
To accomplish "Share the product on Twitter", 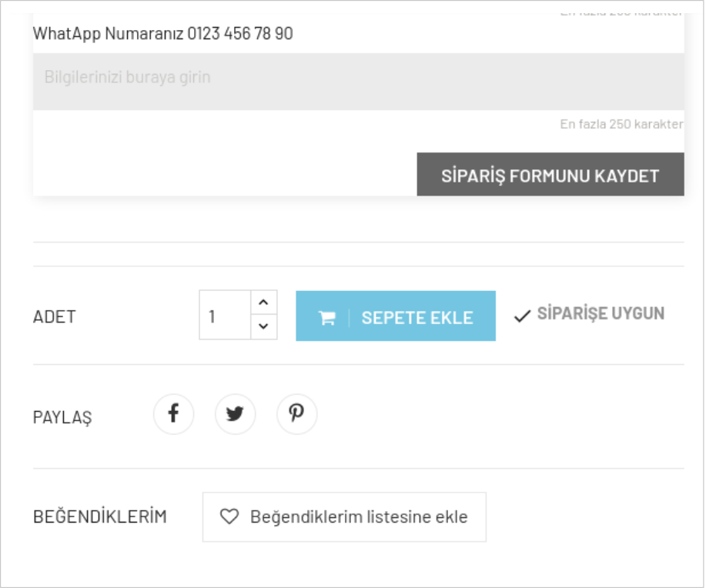I will coord(235,414).
